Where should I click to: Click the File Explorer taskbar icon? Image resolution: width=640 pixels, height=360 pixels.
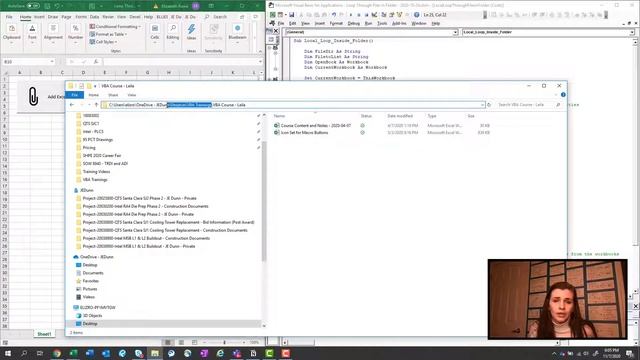(x=155, y=353)
